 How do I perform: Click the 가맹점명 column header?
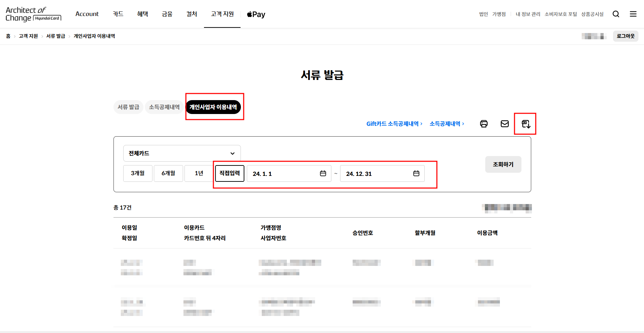coord(271,228)
